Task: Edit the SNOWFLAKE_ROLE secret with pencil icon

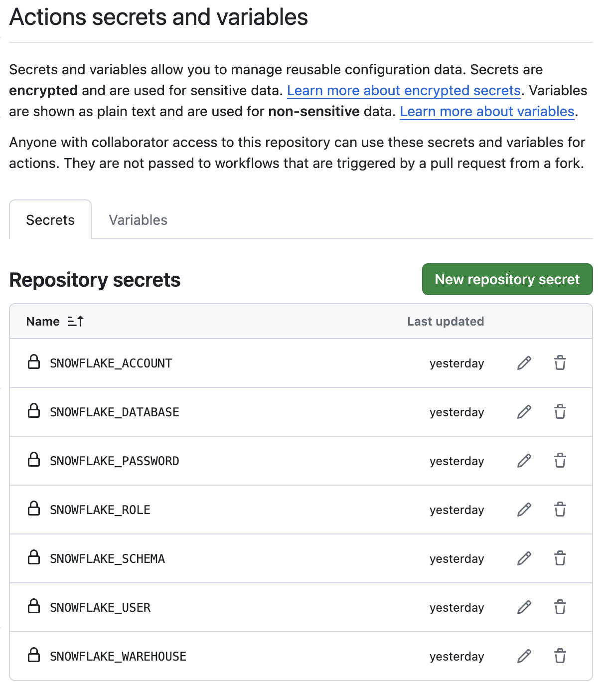Action: pyautogui.click(x=524, y=510)
